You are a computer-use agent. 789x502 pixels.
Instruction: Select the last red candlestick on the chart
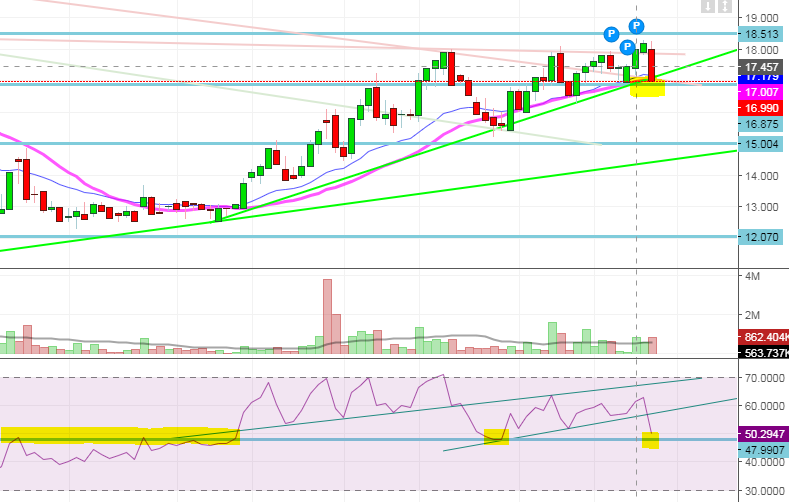tap(652, 65)
